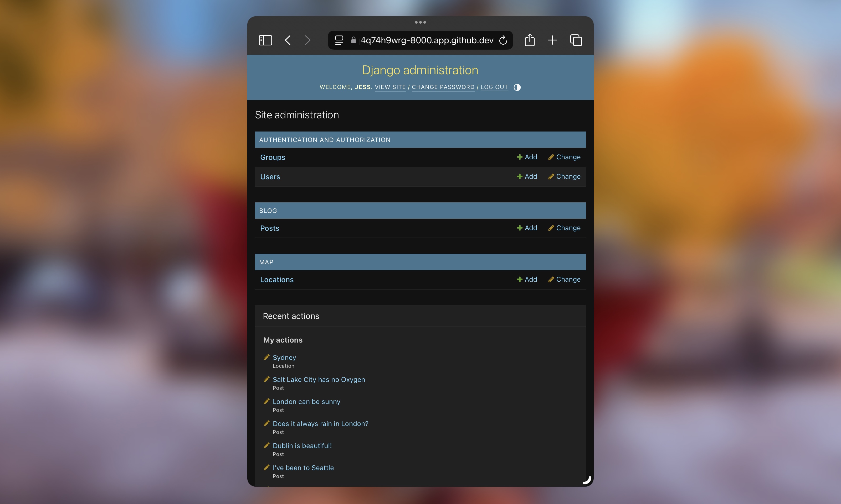Open the Locations model list
841x504 pixels.
coord(277,280)
